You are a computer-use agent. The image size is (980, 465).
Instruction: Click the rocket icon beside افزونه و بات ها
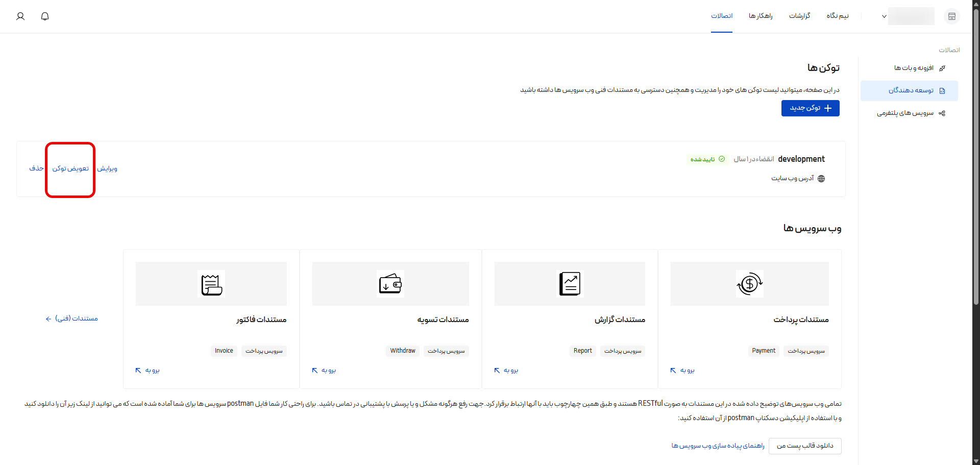(x=942, y=68)
